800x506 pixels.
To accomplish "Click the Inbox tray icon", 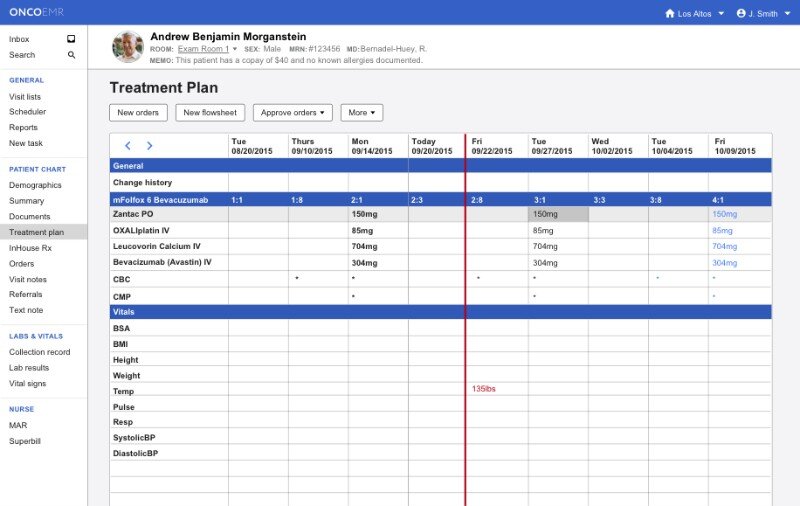I will tap(71, 39).
